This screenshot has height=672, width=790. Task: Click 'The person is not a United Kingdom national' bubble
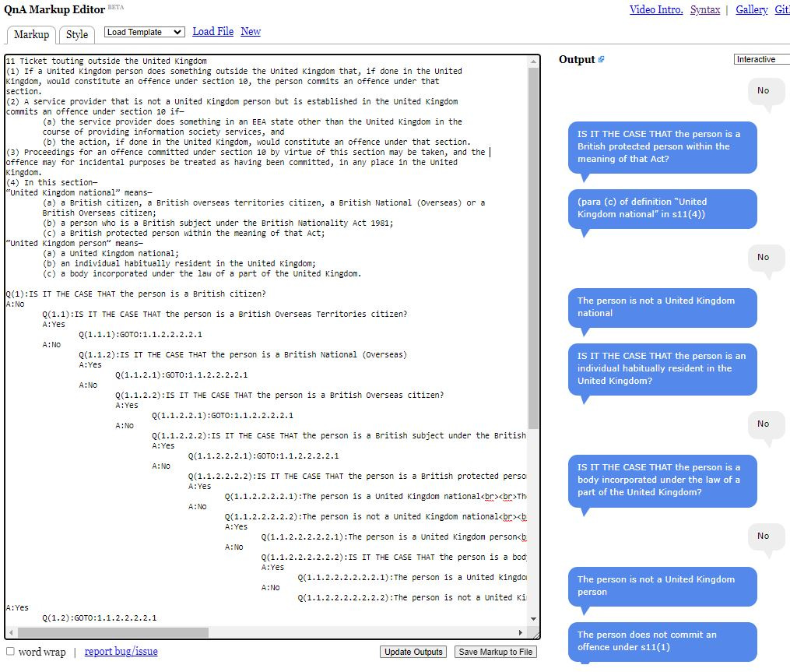pos(662,307)
